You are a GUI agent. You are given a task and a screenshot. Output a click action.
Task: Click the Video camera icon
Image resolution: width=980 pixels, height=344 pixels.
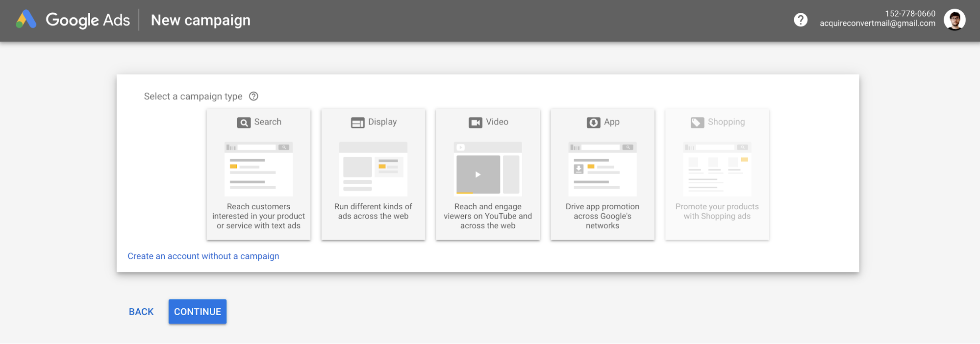475,123
